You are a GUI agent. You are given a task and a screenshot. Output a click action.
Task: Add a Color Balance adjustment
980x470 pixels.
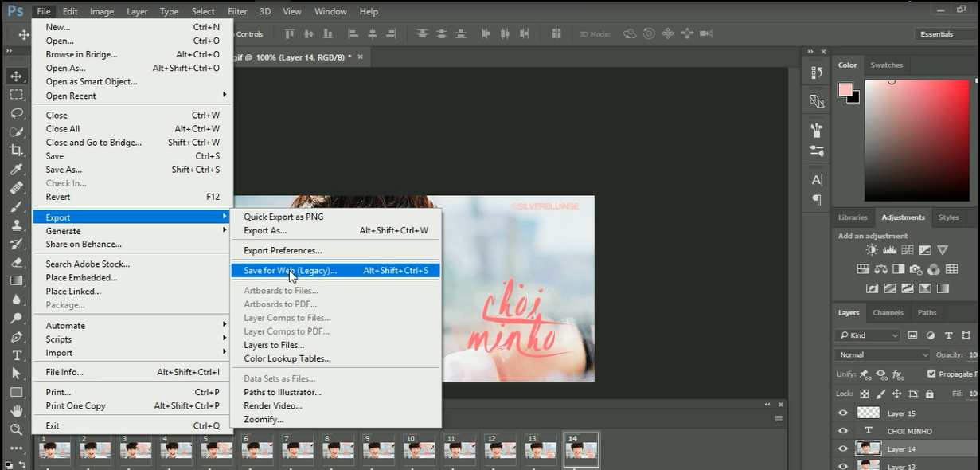coord(880,269)
